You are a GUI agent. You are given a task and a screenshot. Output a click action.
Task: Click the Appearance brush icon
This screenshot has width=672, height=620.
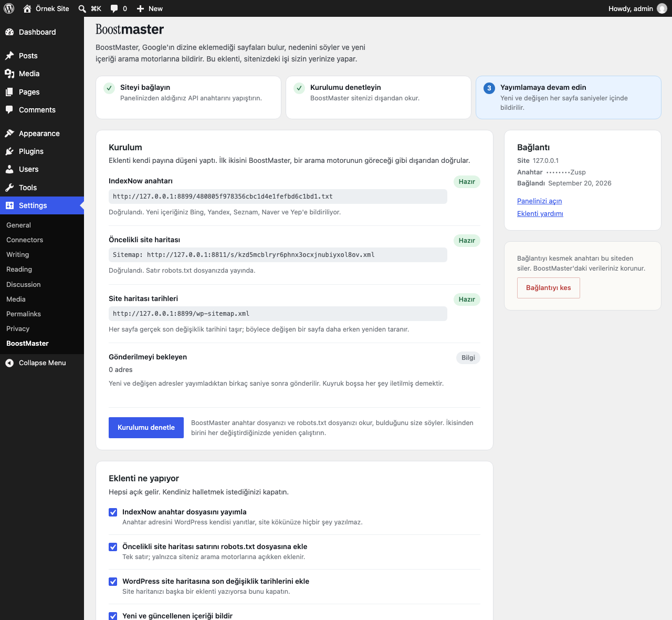[x=9, y=133]
